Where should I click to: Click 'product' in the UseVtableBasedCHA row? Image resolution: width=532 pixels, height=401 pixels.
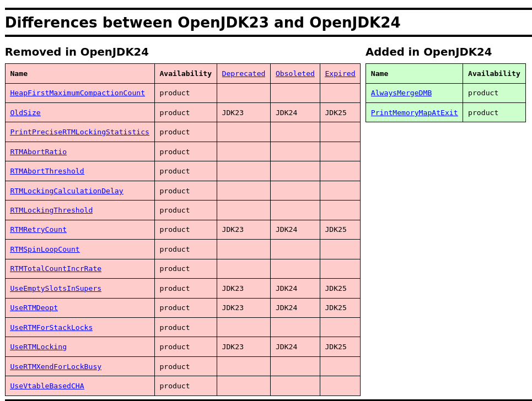click(175, 386)
